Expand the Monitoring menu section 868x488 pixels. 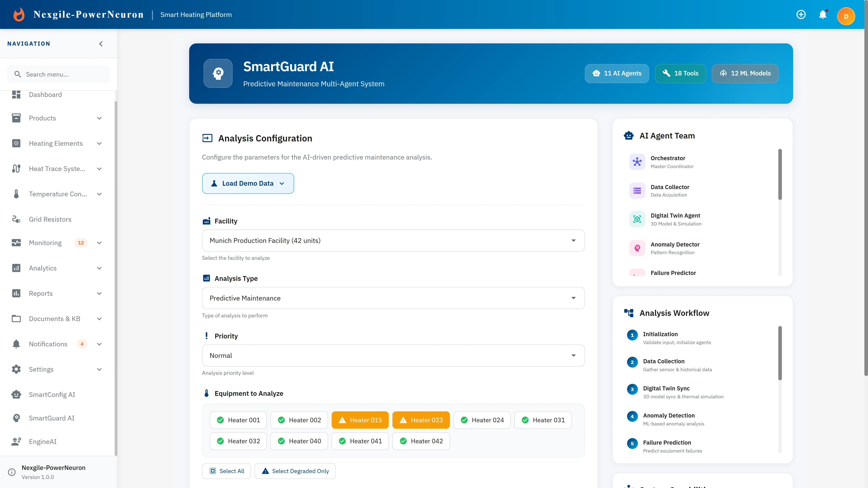tap(99, 243)
